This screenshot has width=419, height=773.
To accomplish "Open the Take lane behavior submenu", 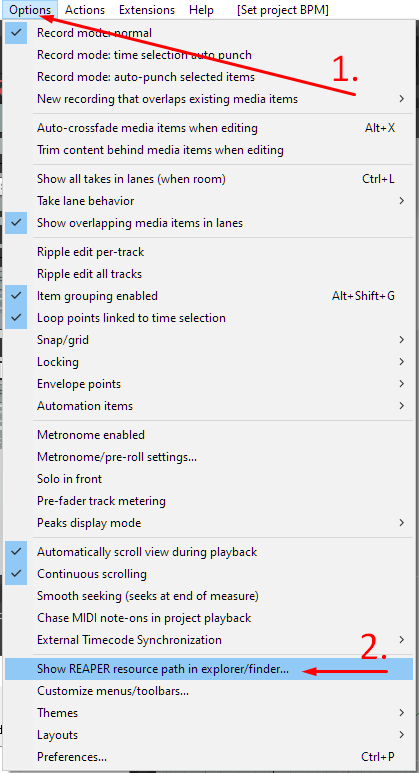I will tap(209, 201).
